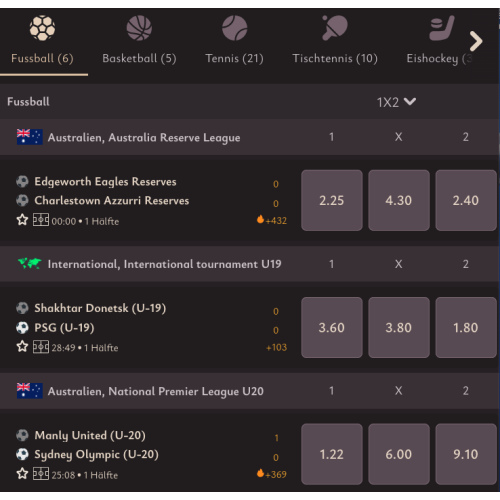Select the Eishockey puck and stick icon
500x500 pixels.
[x=442, y=28]
